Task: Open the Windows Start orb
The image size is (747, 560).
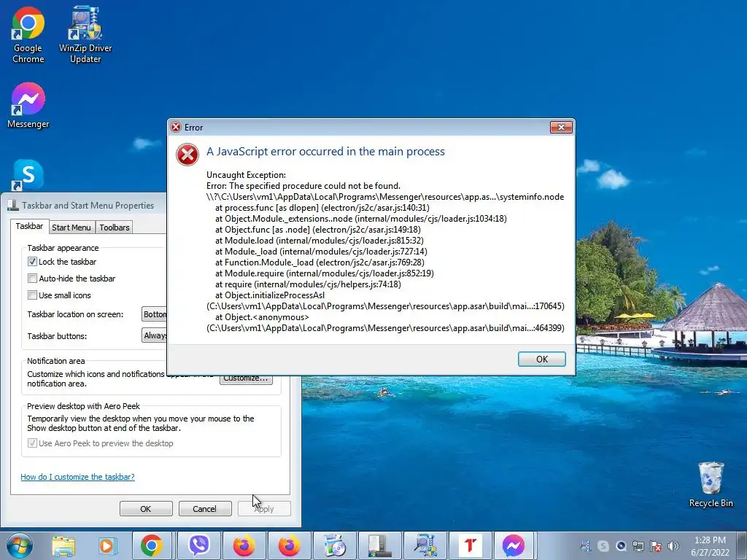Action: [x=20, y=545]
